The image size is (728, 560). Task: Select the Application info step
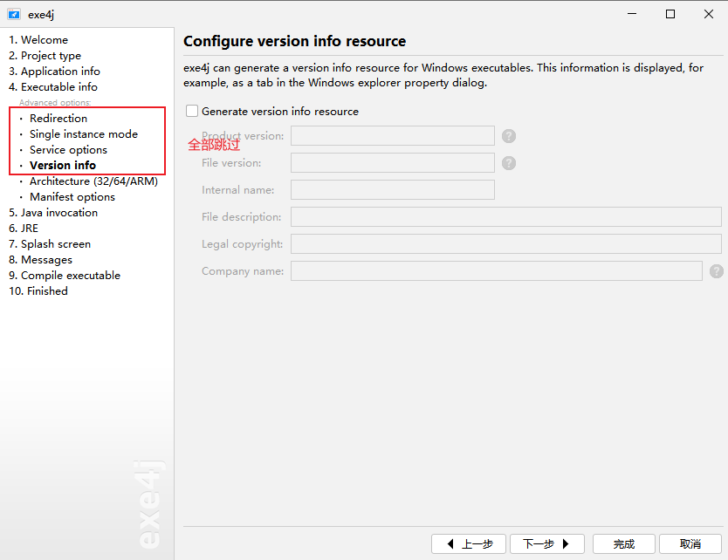tap(54, 72)
